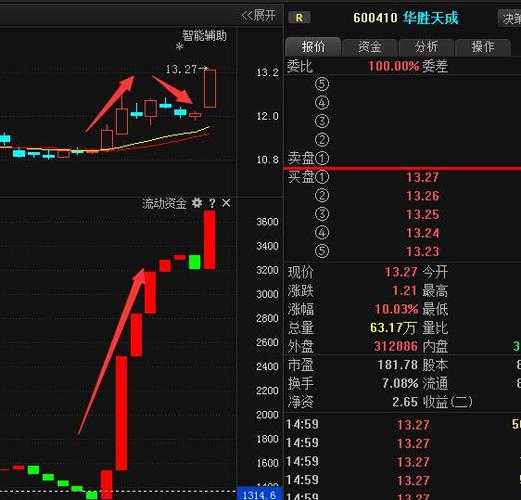Open the flow capital indicator help question mark
Screen dimensions: 521x500
[212, 203]
